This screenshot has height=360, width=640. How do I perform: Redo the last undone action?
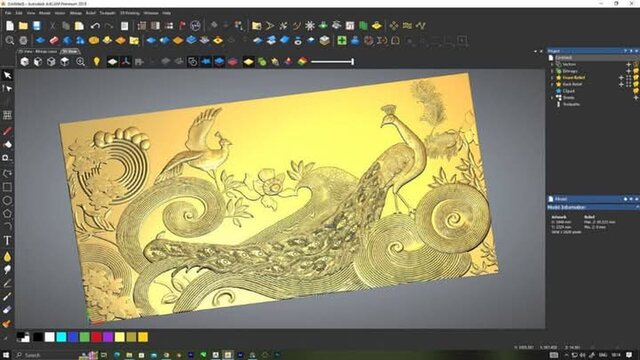(x=109, y=26)
